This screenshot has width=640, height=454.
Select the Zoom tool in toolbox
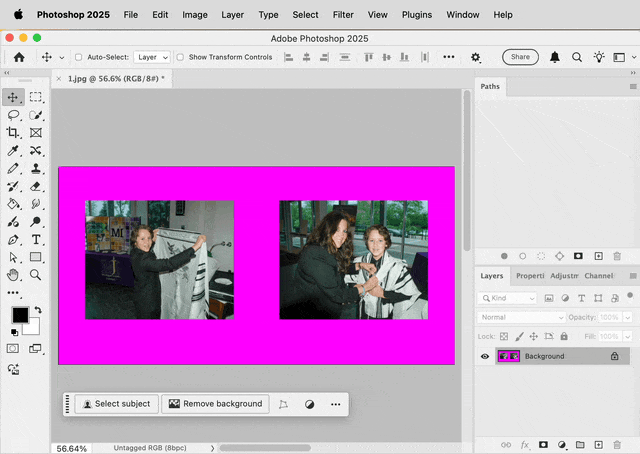coord(36,275)
